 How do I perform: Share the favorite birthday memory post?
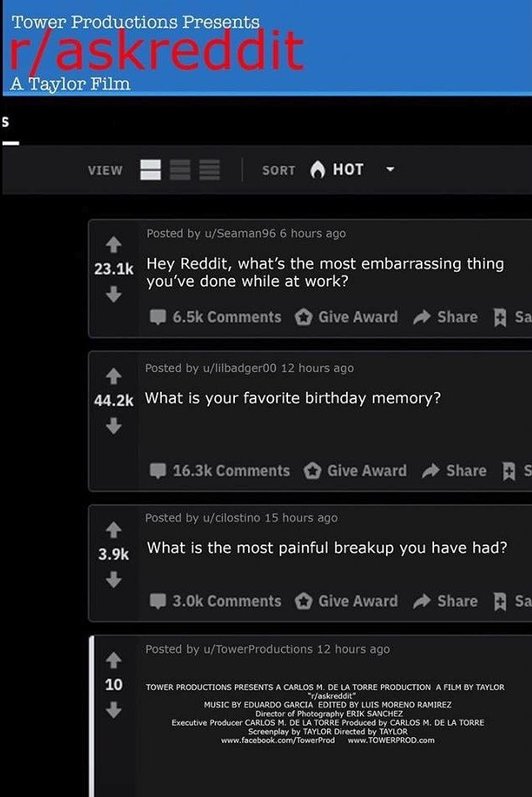454,471
